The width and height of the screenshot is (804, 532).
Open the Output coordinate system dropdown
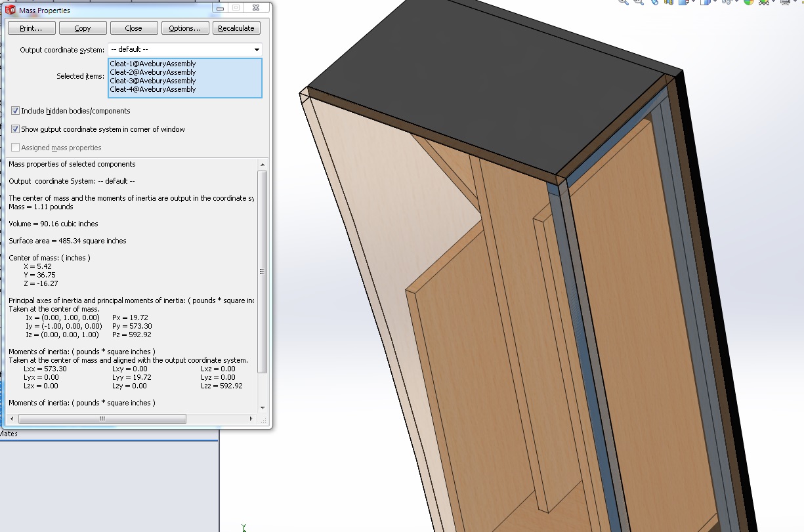click(x=185, y=50)
